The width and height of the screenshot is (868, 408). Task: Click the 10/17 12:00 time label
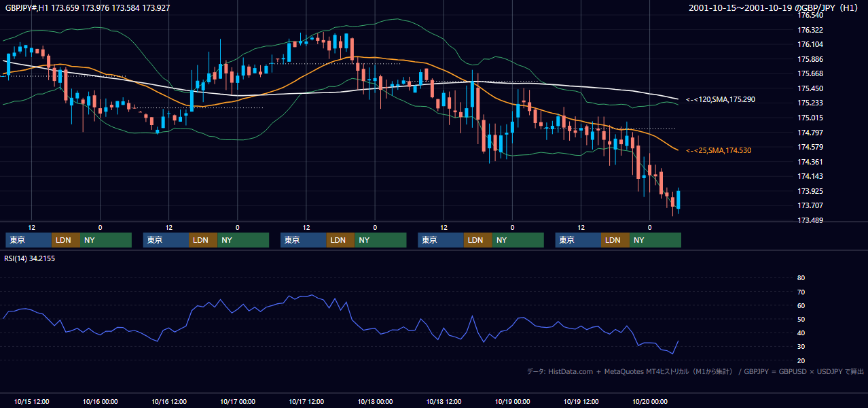[306, 401]
